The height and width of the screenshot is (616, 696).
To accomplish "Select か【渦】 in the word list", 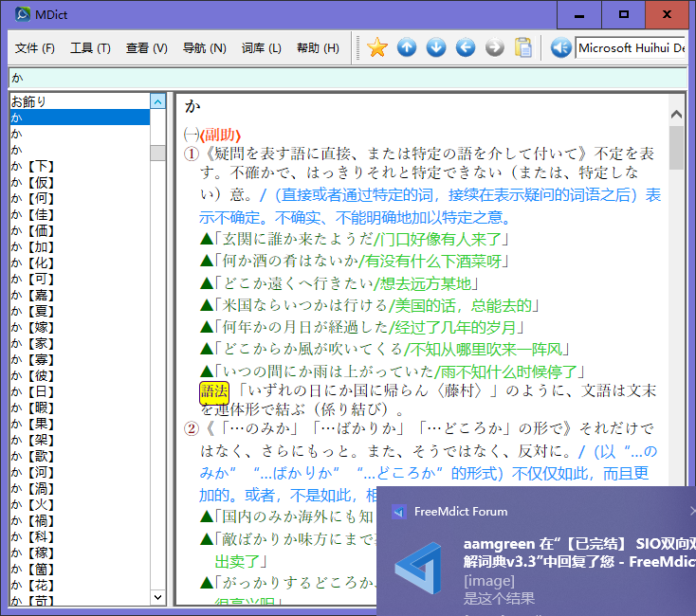I will 80,488.
